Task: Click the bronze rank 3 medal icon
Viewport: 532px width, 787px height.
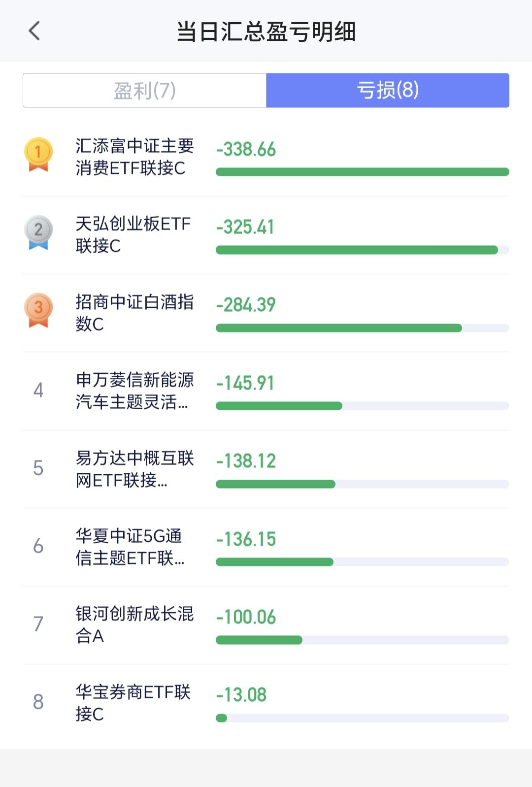Action: (x=38, y=310)
